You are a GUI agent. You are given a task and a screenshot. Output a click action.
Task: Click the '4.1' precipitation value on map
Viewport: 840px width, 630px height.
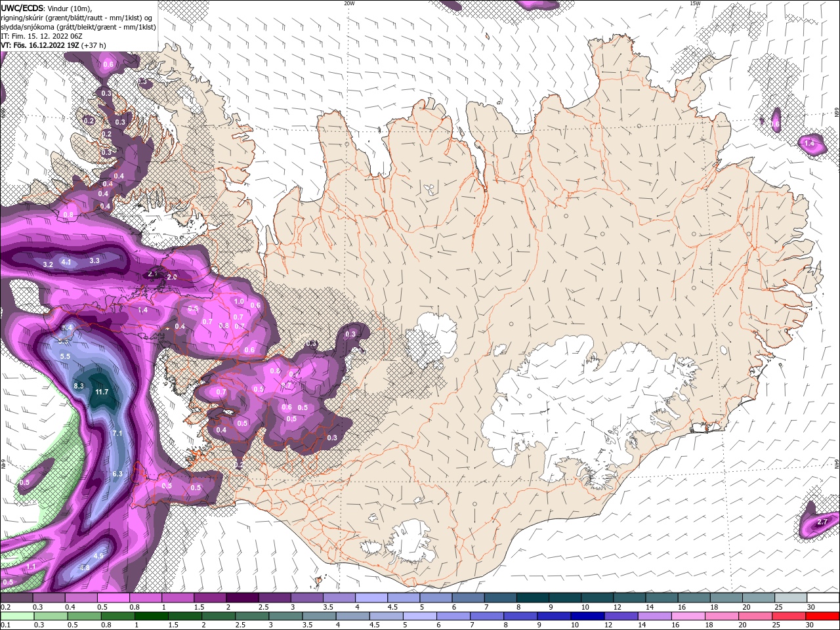[66, 262]
